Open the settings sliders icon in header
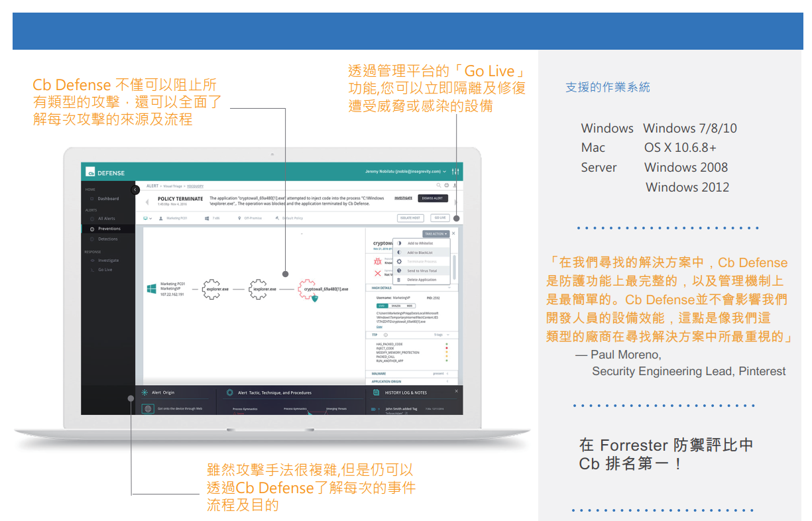The image size is (812, 521). tap(455, 171)
